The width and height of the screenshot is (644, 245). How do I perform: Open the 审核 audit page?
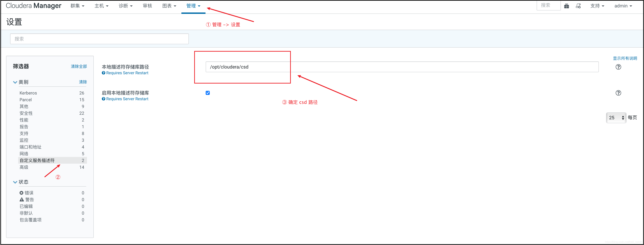pos(147,6)
